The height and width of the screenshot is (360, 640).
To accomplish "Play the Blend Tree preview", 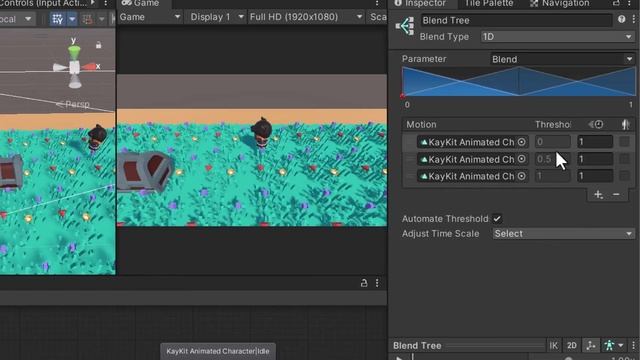I will click(400, 358).
